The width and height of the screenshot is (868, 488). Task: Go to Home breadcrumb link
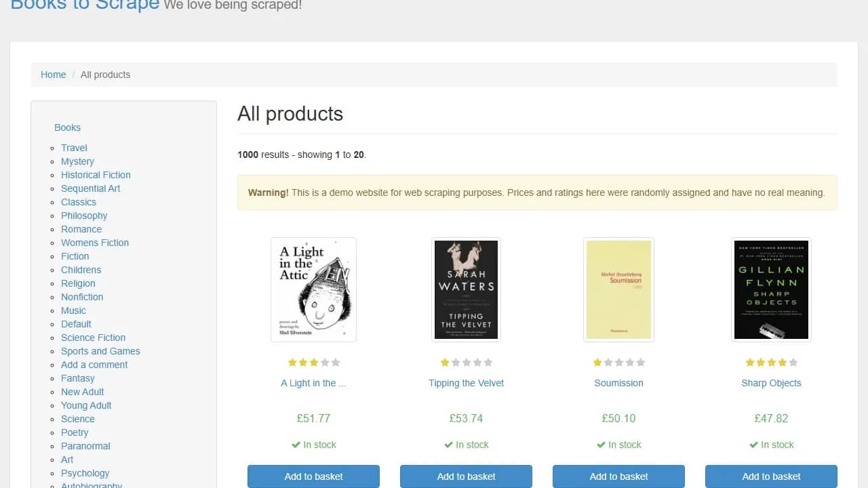[53, 75]
